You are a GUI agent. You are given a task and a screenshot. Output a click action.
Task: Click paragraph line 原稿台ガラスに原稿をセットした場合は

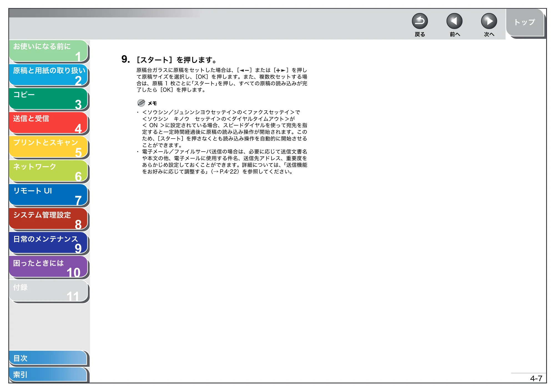point(222,70)
